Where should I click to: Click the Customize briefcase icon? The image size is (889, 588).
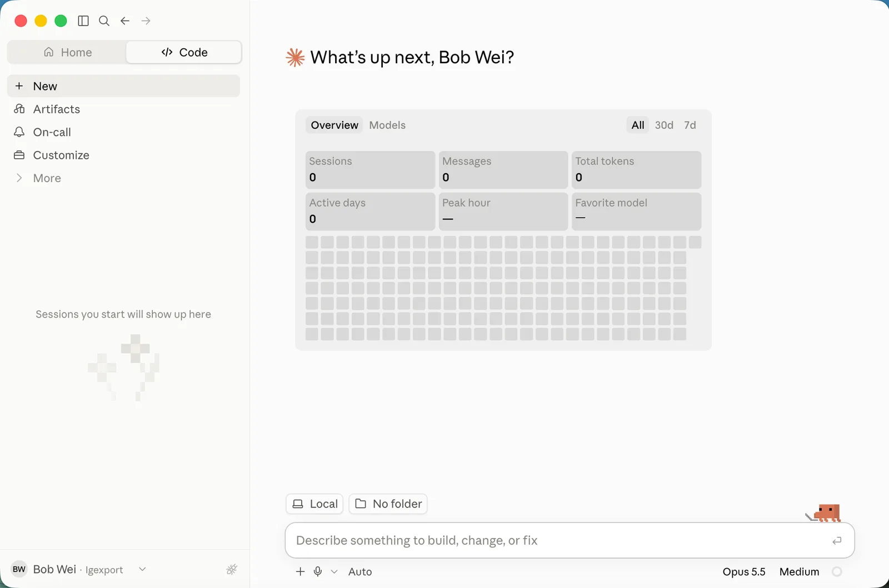[19, 155]
